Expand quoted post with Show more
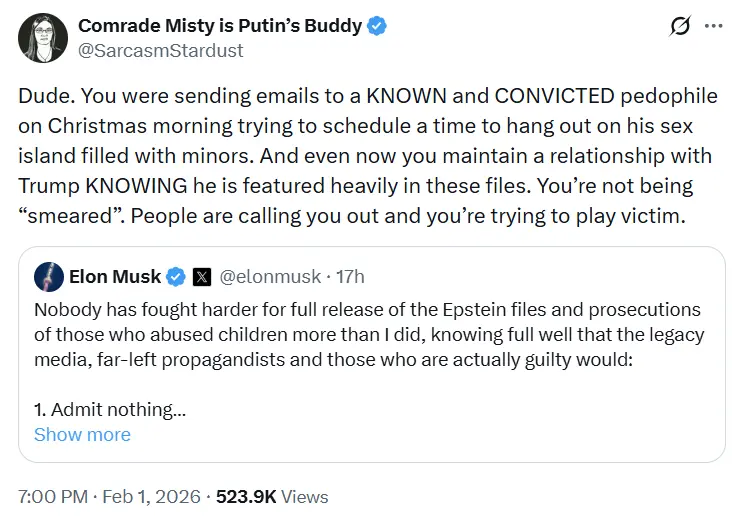This screenshot has width=745, height=517. click(x=82, y=434)
